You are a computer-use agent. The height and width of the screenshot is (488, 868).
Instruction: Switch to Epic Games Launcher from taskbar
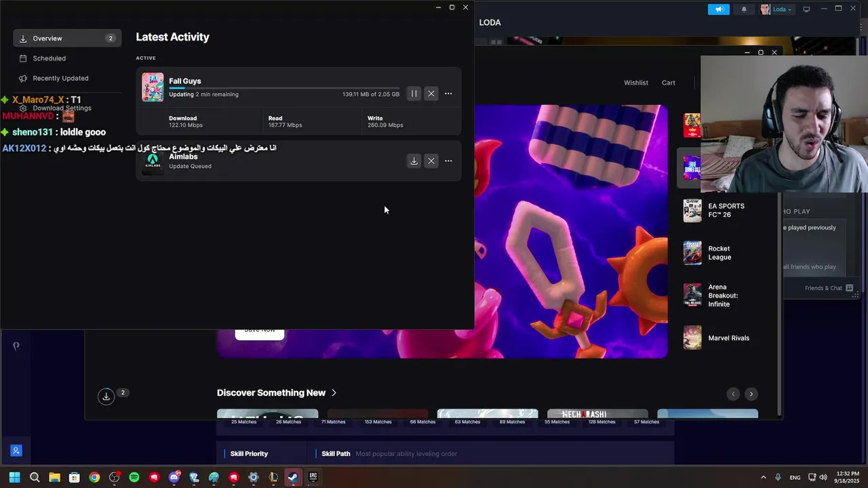313,477
